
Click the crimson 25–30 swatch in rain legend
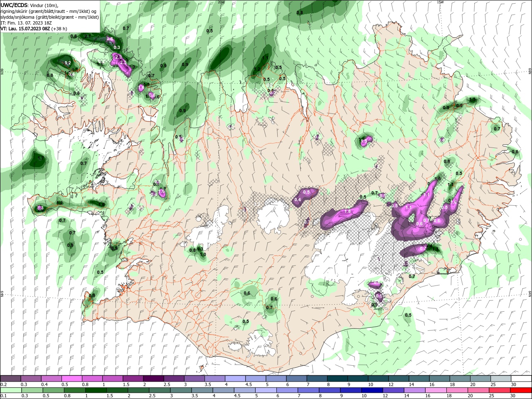point(500,390)
